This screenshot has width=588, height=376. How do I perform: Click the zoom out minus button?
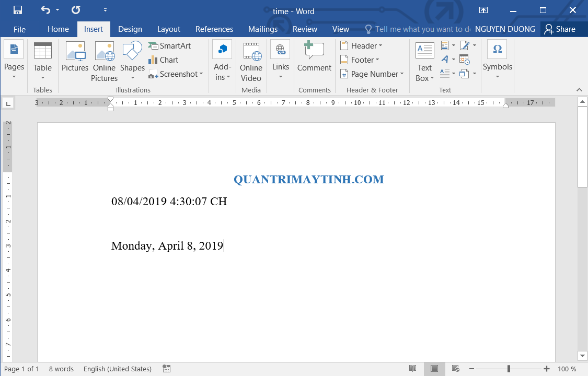pyautogui.click(x=472, y=369)
